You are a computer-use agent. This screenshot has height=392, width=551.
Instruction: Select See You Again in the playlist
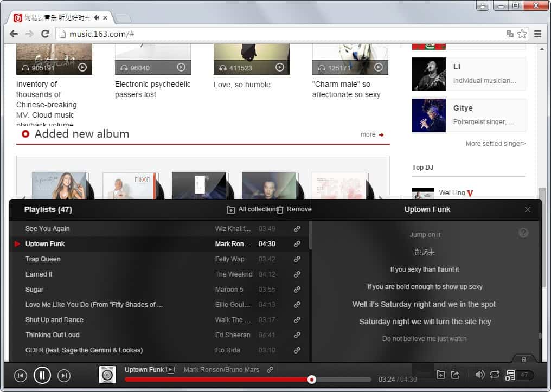click(47, 229)
